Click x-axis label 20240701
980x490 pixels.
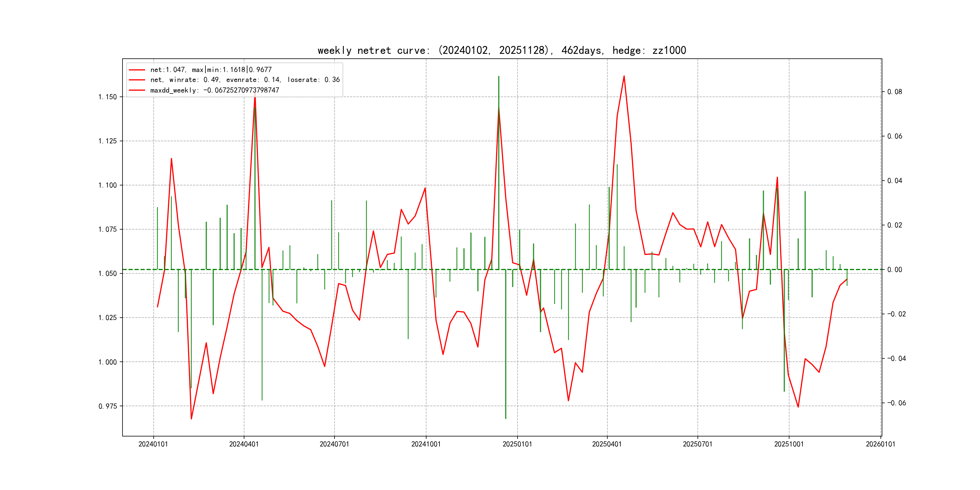pos(334,444)
